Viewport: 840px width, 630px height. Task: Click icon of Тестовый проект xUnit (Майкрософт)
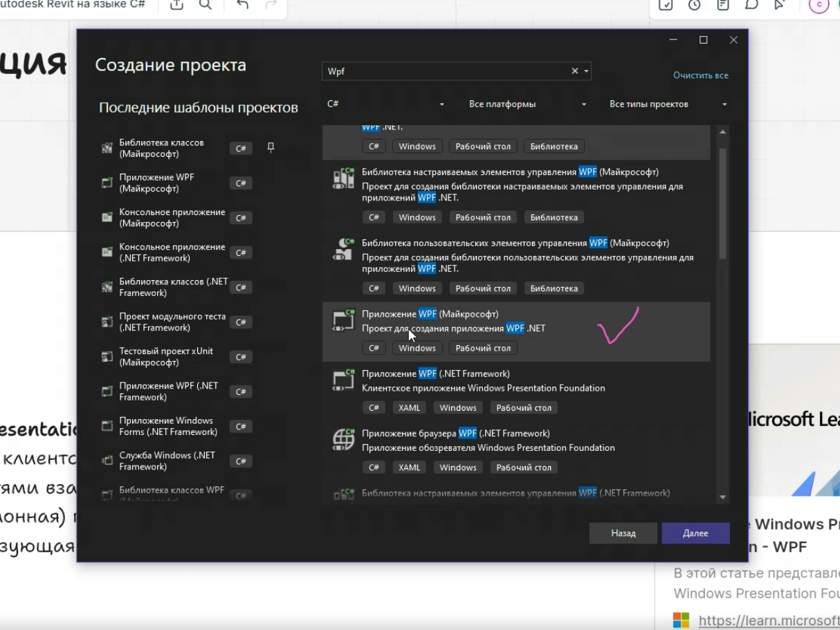point(107,356)
